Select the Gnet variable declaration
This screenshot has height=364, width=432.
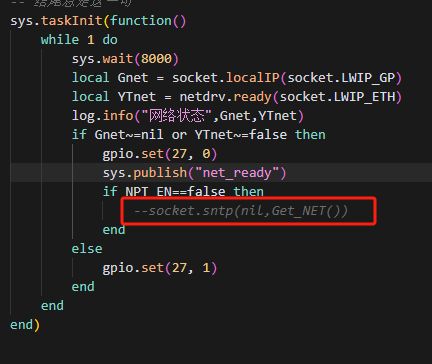(x=133, y=78)
